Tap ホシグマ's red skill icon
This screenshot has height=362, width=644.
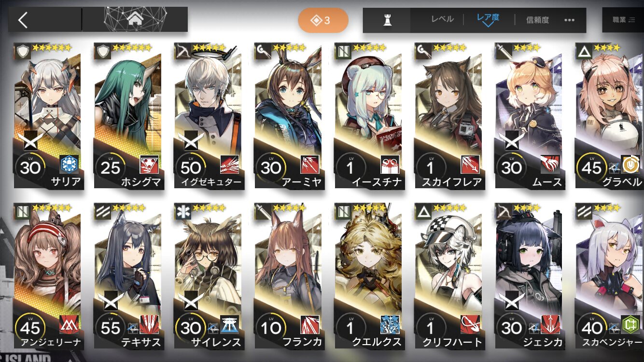[150, 165]
